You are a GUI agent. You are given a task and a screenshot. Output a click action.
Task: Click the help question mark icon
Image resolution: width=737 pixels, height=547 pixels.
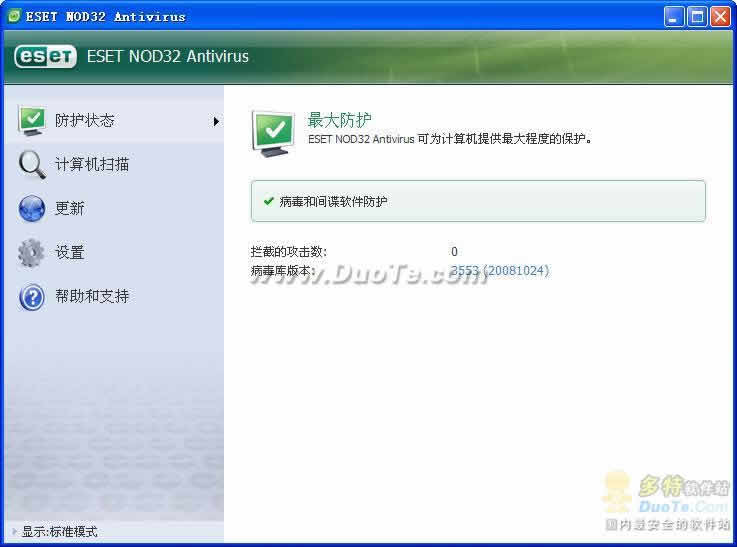[x=32, y=297]
